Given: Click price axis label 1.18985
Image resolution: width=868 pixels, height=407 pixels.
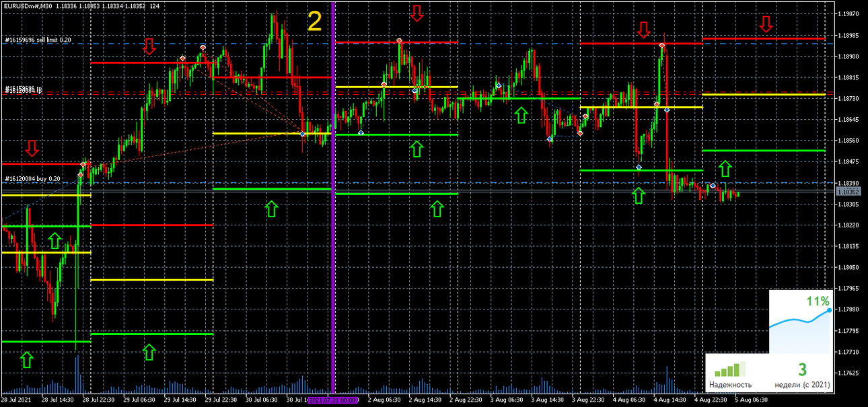Looking at the screenshot, I should [x=848, y=35].
